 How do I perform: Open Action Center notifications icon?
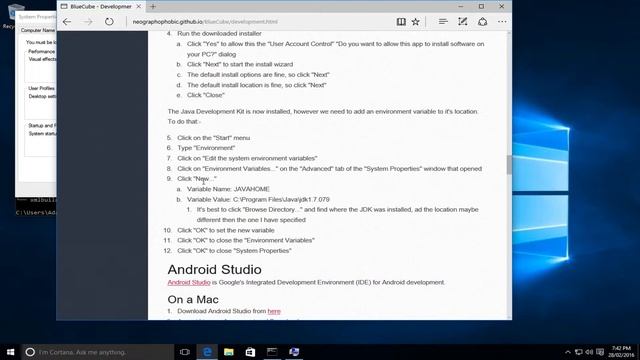[x=600, y=352]
